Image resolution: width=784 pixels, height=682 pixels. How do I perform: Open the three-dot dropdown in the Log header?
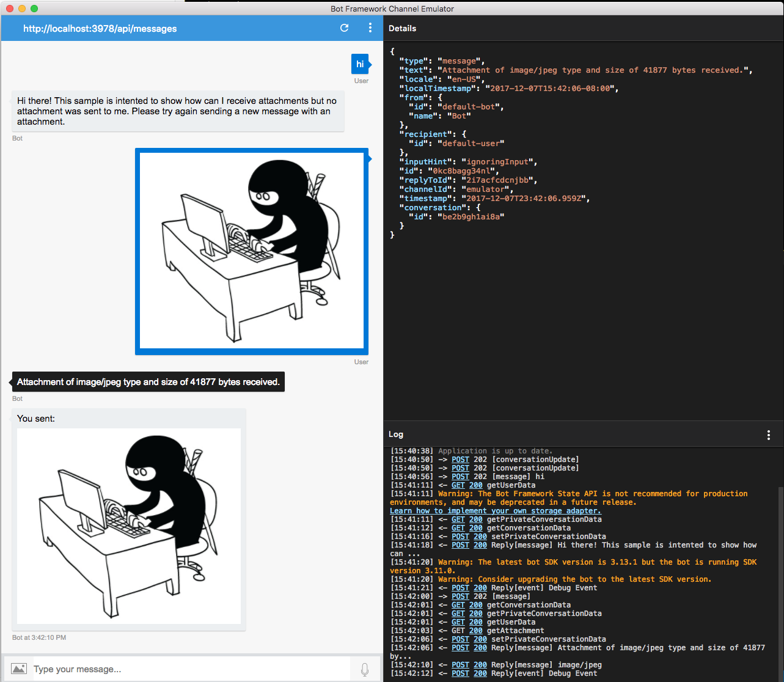(x=769, y=434)
